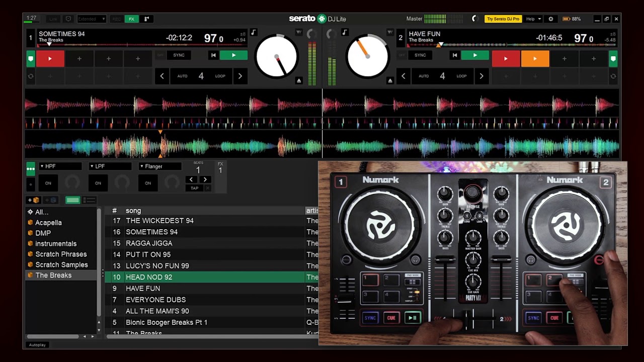
Task: Jump to the track start on deck 2
Action: click(455, 55)
